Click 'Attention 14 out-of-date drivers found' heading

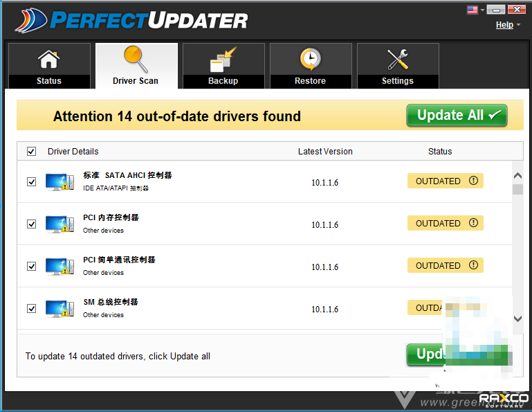coord(177,116)
